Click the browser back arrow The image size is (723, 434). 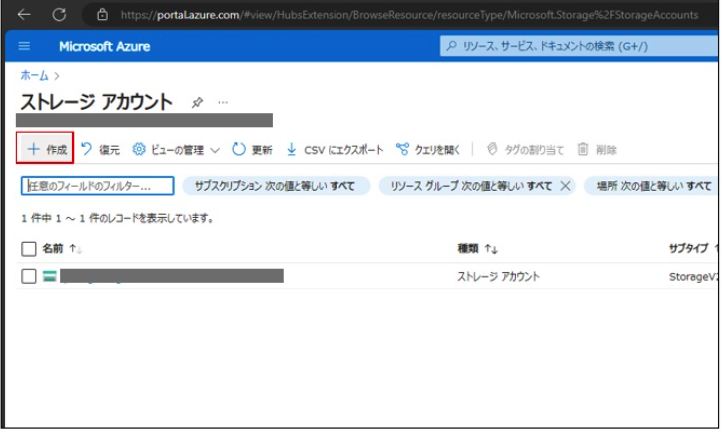coord(24,15)
